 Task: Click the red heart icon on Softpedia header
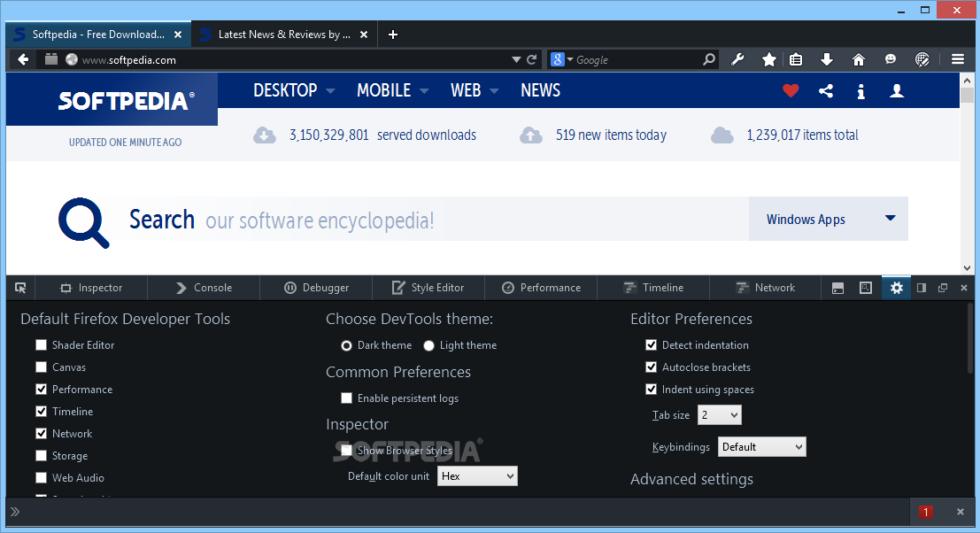click(x=791, y=91)
